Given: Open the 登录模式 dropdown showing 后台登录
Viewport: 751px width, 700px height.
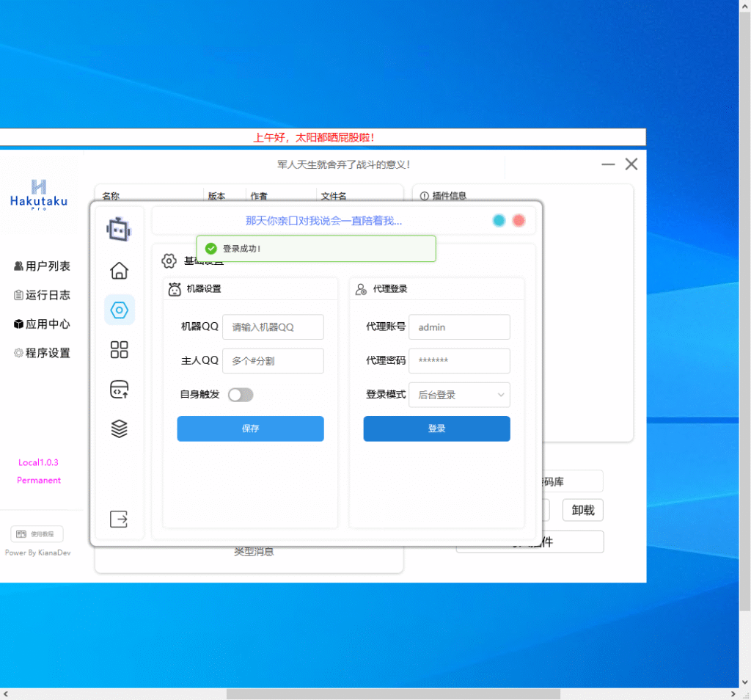Looking at the screenshot, I should tap(459, 394).
